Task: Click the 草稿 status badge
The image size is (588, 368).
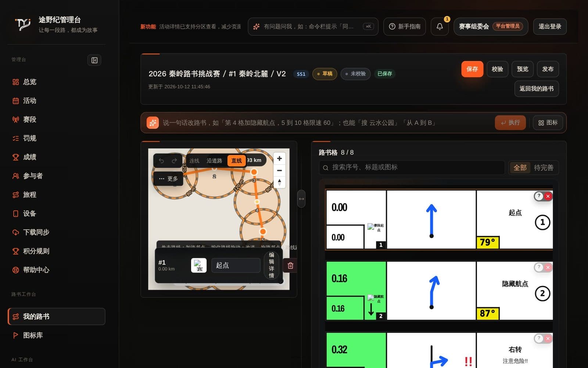Action: click(x=325, y=74)
